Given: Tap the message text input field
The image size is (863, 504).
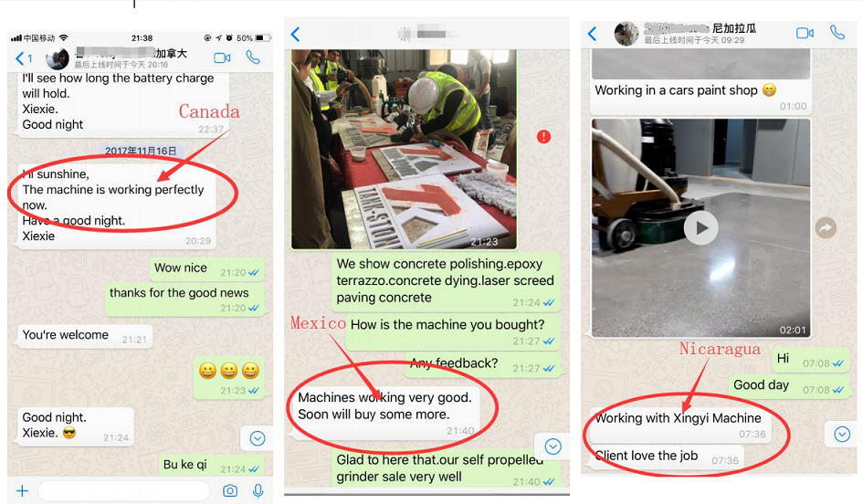Looking at the screenshot, I should coord(125,490).
